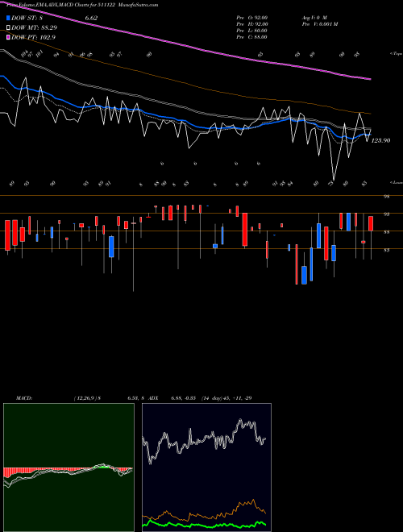The height and width of the screenshot is (532, 403).
Task: Click the 'Pre V: 0.001 M' volume text
Action: (319, 24)
